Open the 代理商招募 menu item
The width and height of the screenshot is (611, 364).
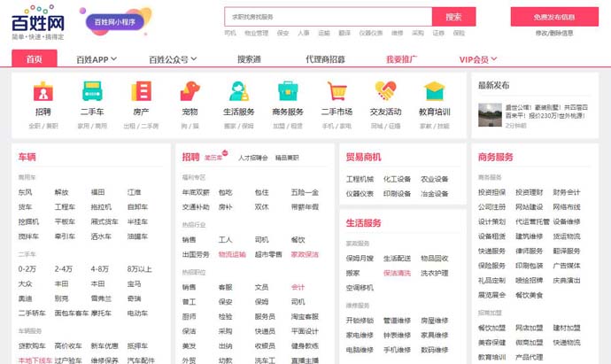pos(325,59)
